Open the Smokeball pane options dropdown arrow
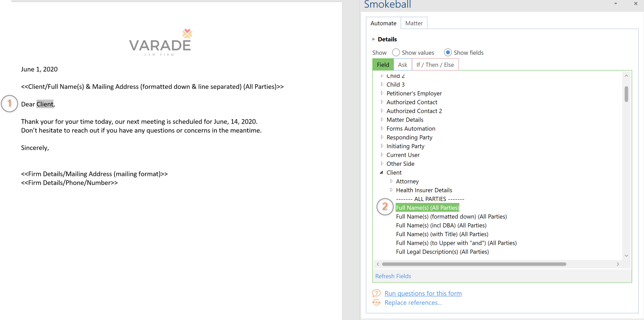The width and height of the screenshot is (644, 320). tap(615, 4)
